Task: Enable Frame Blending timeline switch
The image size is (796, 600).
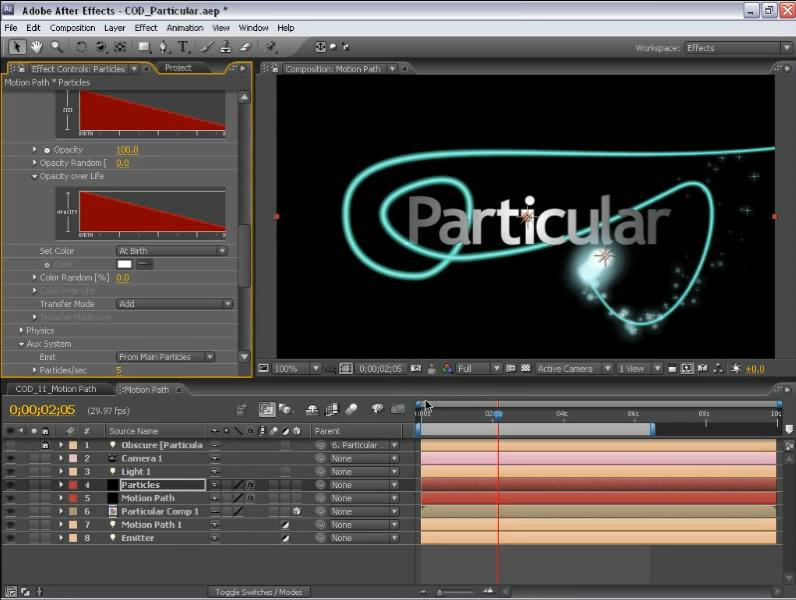Action: coord(331,410)
